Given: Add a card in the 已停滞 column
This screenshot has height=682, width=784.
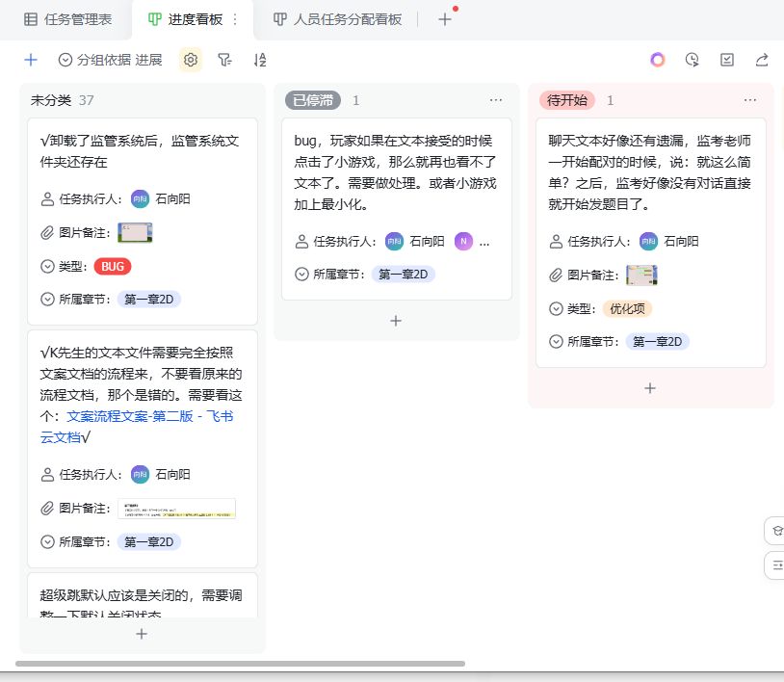Looking at the screenshot, I should pyautogui.click(x=396, y=321).
